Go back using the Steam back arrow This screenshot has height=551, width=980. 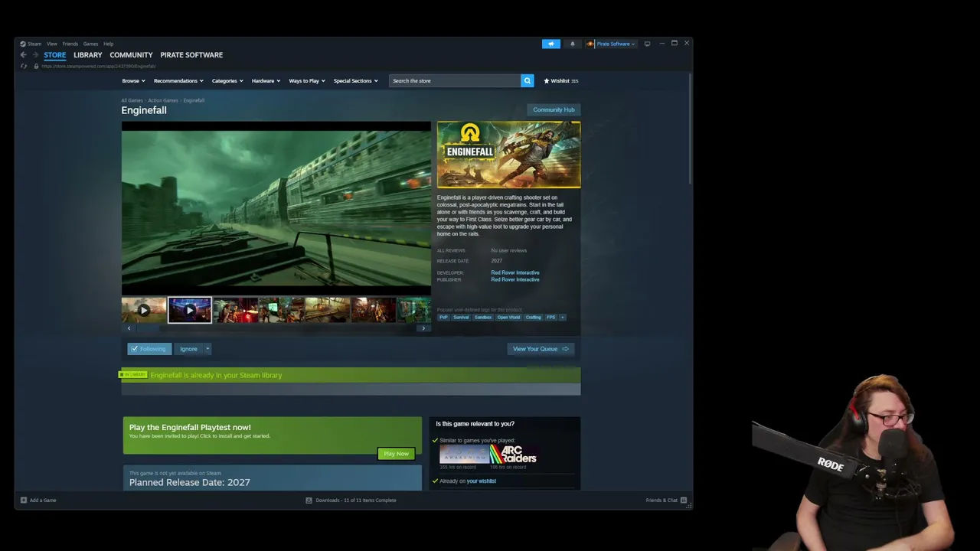(x=24, y=55)
